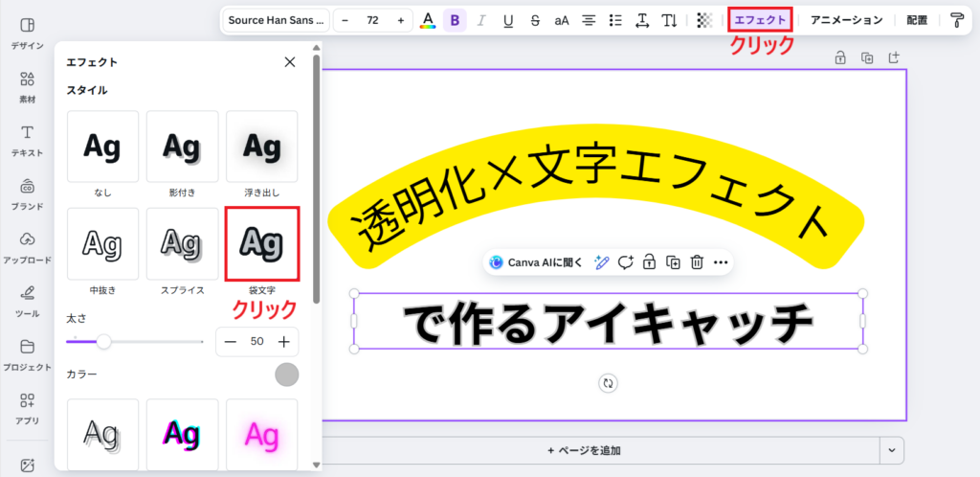Click the list bullet formatting icon
Screen dimensions: 980x477
[x=615, y=19]
